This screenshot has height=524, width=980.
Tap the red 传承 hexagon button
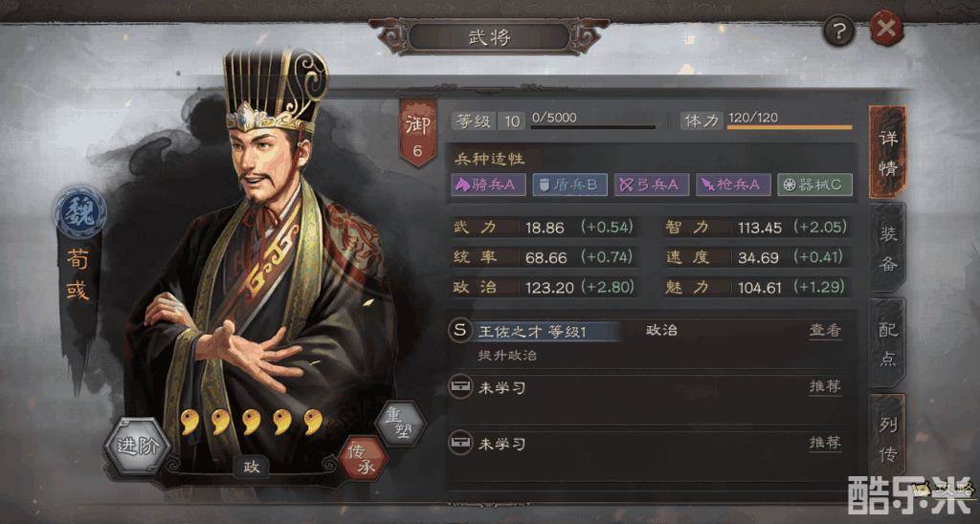click(363, 458)
